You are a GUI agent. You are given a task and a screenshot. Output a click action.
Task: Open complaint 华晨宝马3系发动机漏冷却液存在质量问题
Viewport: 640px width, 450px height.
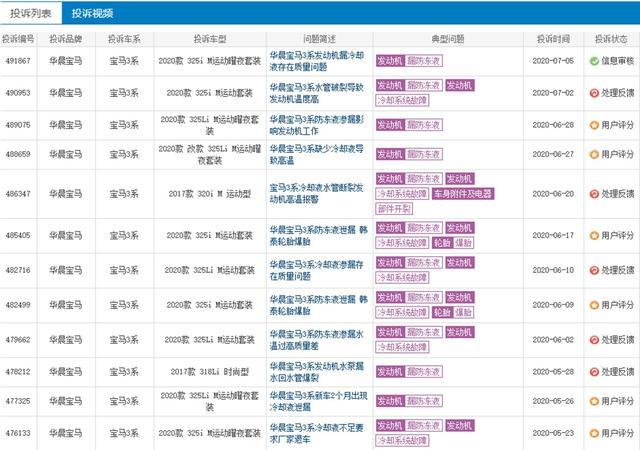pyautogui.click(x=317, y=61)
